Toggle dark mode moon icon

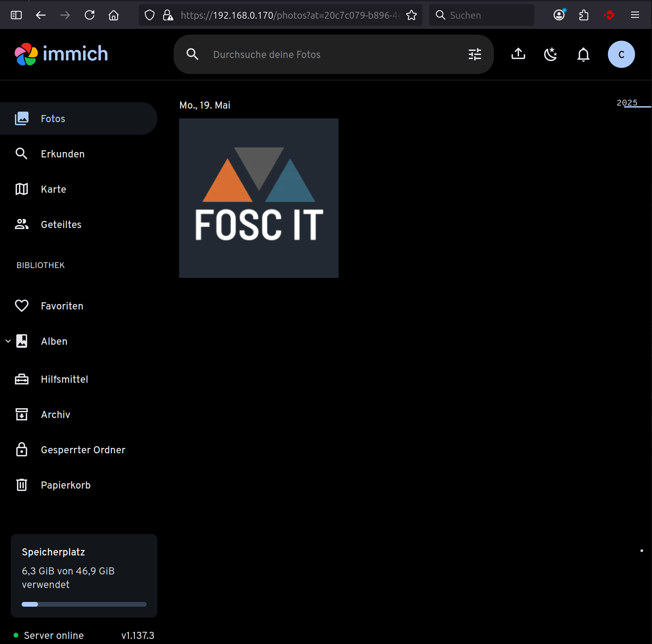[551, 54]
